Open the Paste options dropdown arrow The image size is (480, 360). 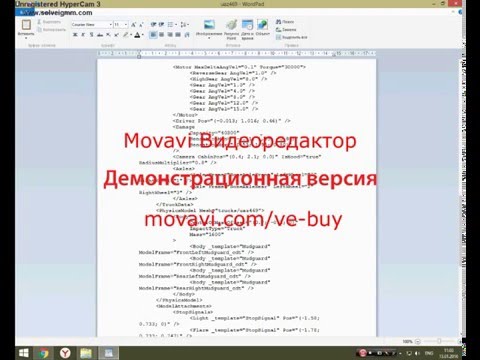(26, 38)
